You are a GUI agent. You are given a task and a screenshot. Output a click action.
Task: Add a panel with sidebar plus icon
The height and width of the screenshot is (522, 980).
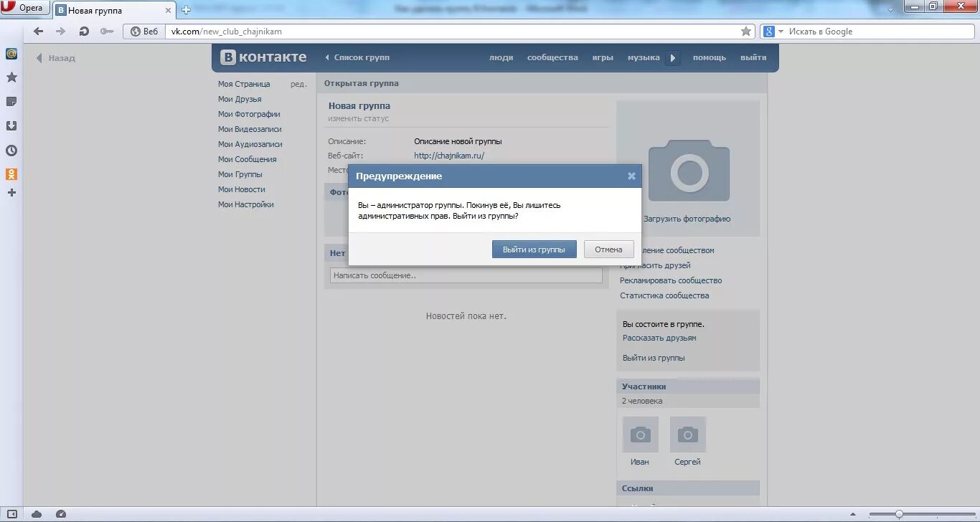point(11,193)
